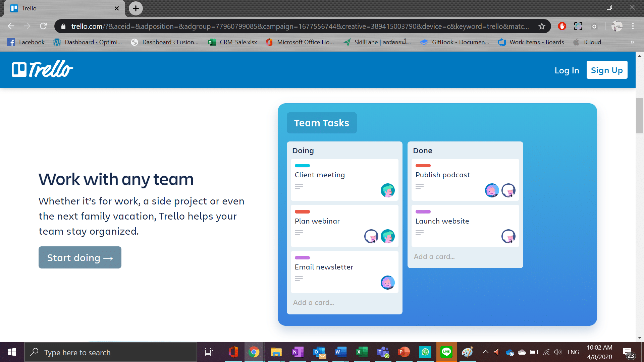The width and height of the screenshot is (644, 362).
Task: Click teal label on Client meeting card
Action: (x=302, y=166)
